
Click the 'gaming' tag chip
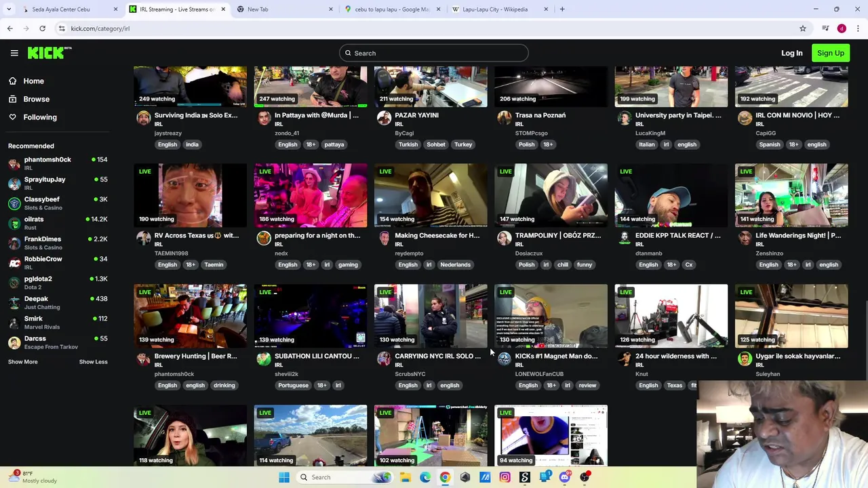coord(348,265)
